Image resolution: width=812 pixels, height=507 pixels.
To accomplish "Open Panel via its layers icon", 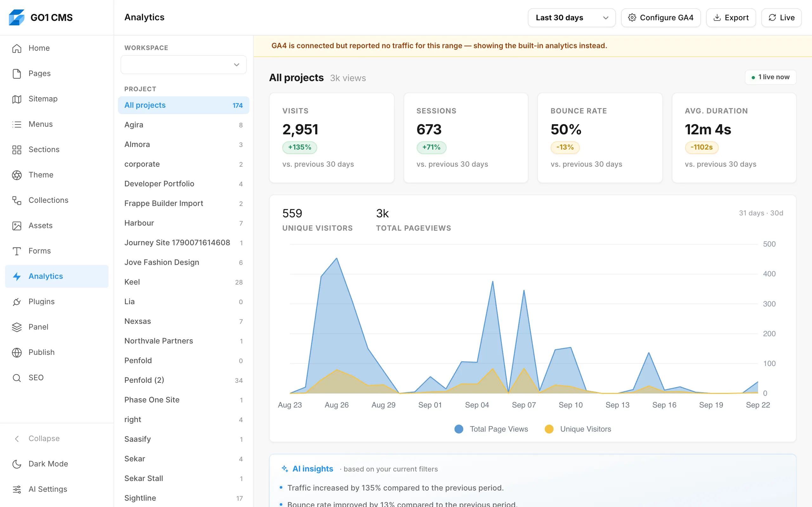I will (x=17, y=327).
